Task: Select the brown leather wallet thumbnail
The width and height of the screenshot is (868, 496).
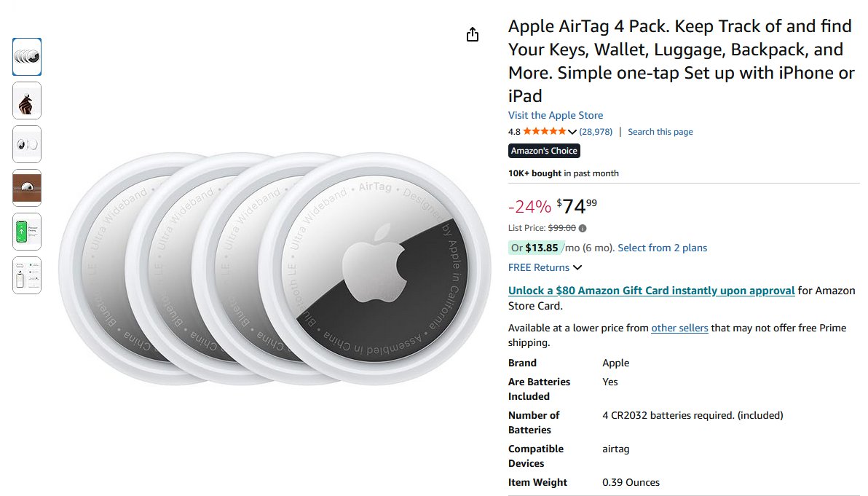Action: tap(27, 188)
